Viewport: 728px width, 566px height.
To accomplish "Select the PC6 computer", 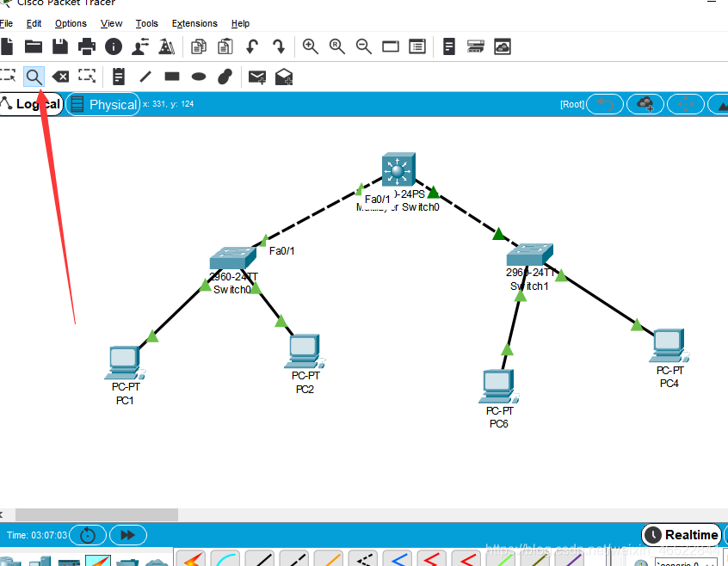I will (x=499, y=386).
